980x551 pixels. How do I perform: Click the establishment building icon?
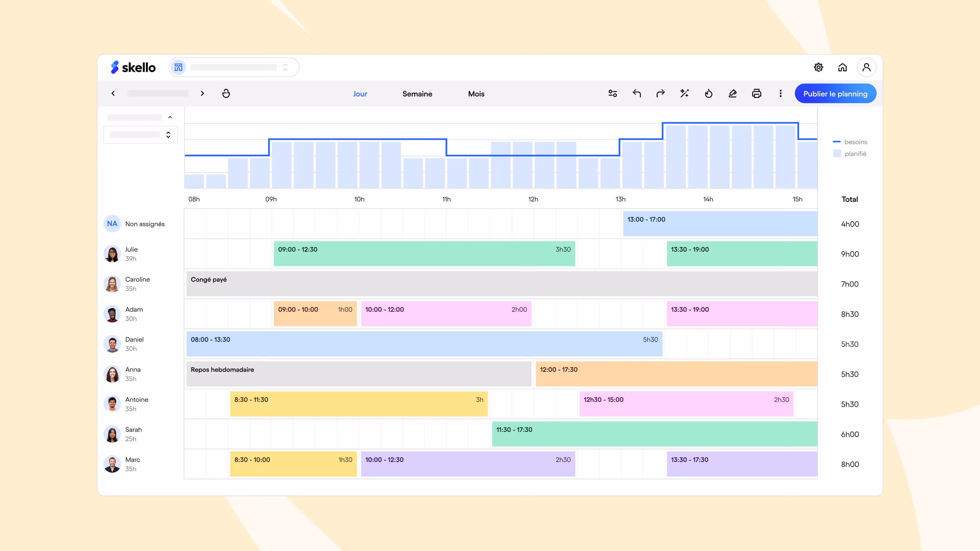pyautogui.click(x=178, y=67)
